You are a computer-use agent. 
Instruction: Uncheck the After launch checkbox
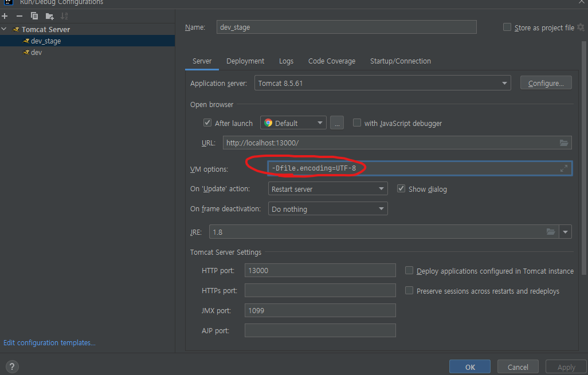207,123
